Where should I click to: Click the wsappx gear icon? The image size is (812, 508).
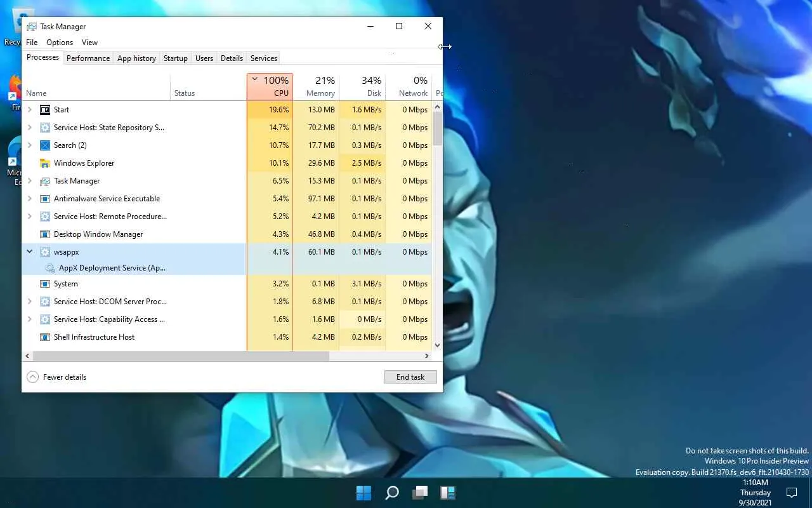(45, 252)
